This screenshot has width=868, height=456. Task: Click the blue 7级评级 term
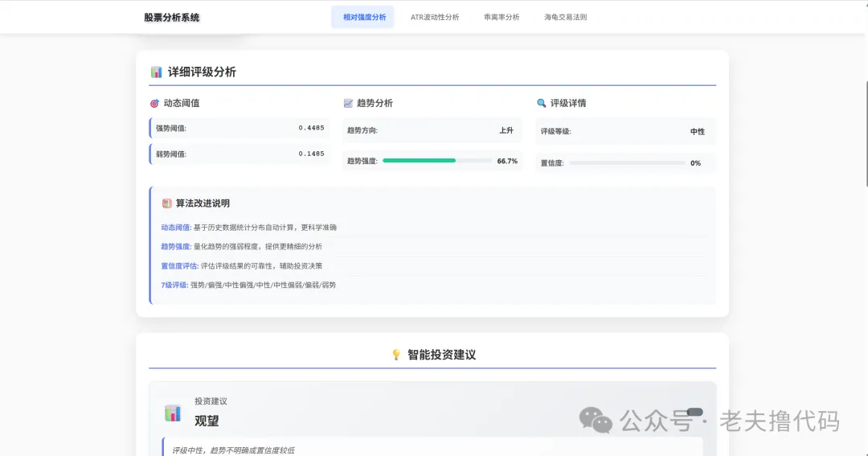click(x=174, y=285)
